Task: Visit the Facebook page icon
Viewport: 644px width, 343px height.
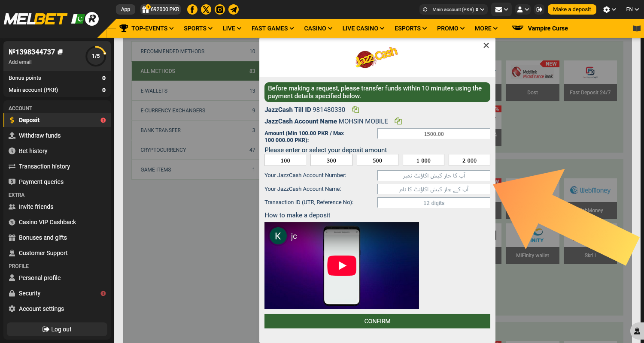Action: 192,9
